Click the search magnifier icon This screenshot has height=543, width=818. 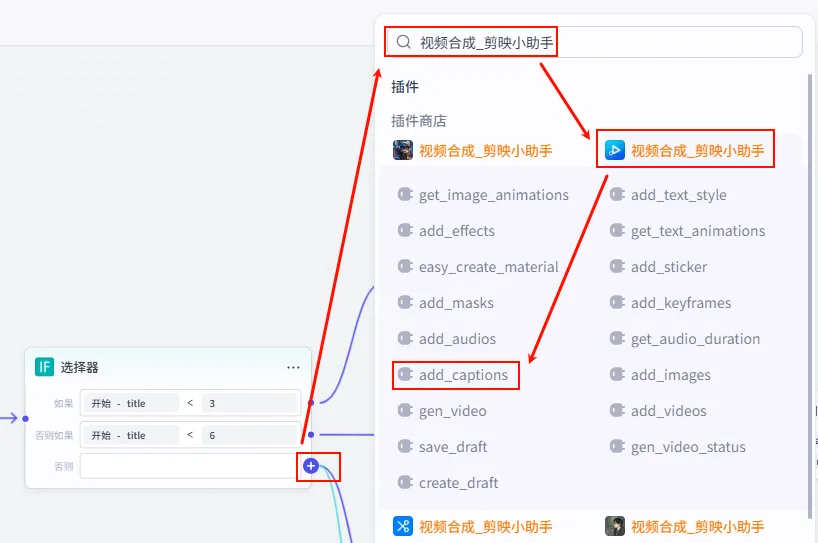[403, 42]
